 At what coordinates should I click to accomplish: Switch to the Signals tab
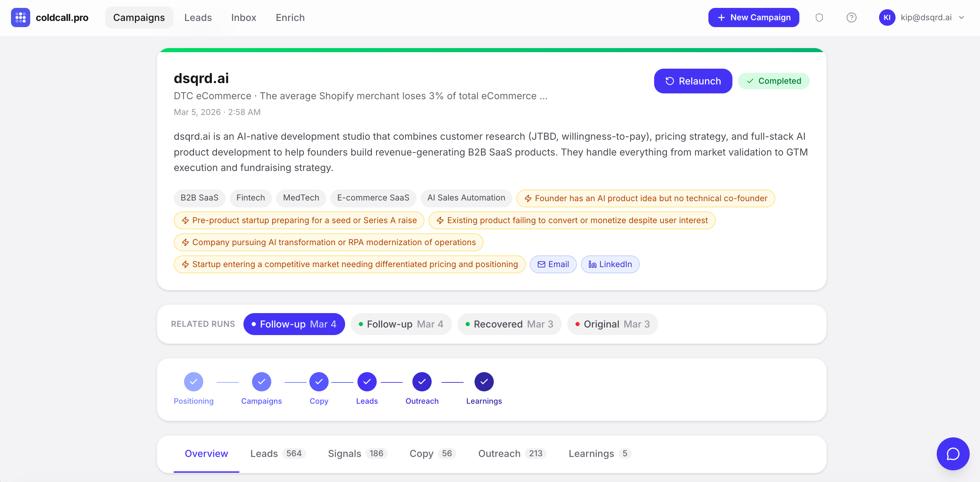357,454
